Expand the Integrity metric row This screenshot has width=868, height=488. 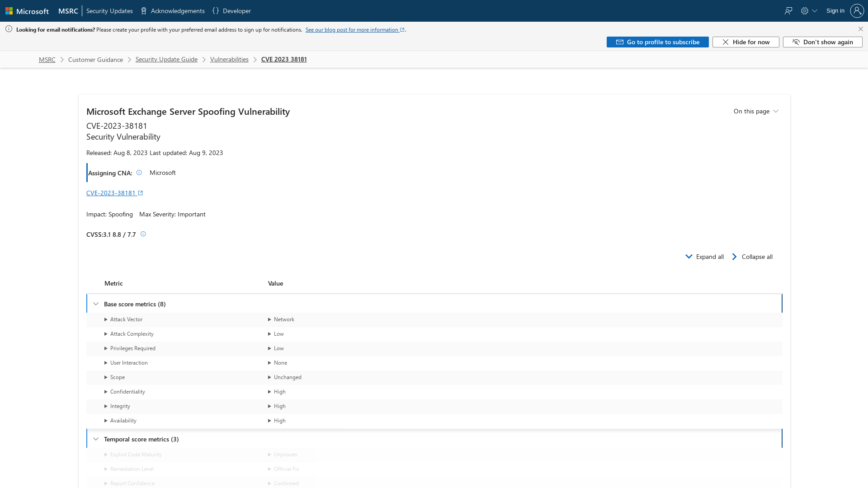(x=117, y=406)
